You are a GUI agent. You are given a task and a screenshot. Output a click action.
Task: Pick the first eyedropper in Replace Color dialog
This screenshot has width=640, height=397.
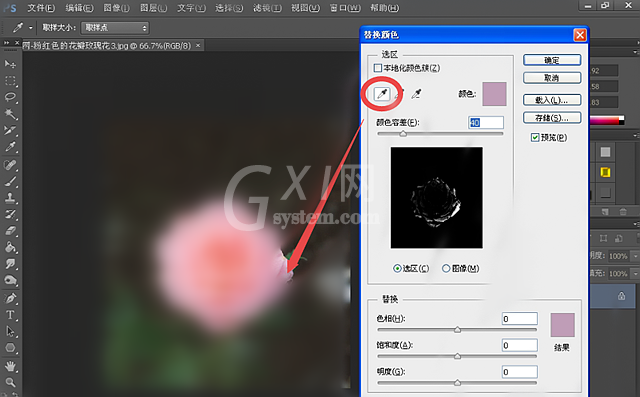[382, 94]
